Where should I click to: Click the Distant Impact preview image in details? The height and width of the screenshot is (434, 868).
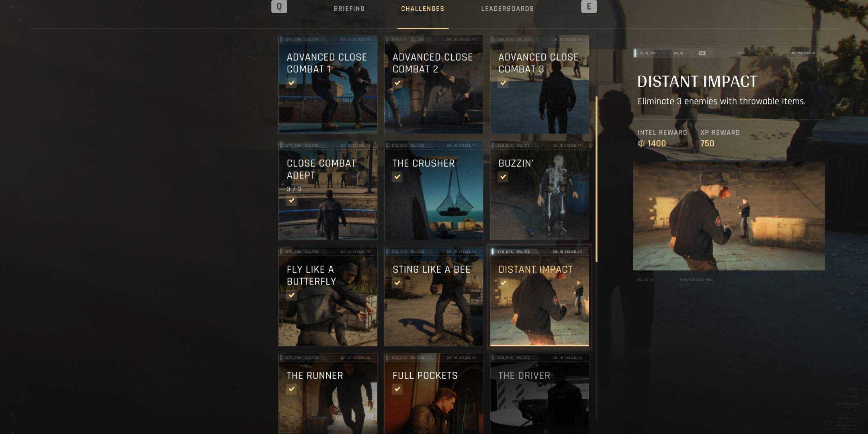pyautogui.click(x=729, y=216)
